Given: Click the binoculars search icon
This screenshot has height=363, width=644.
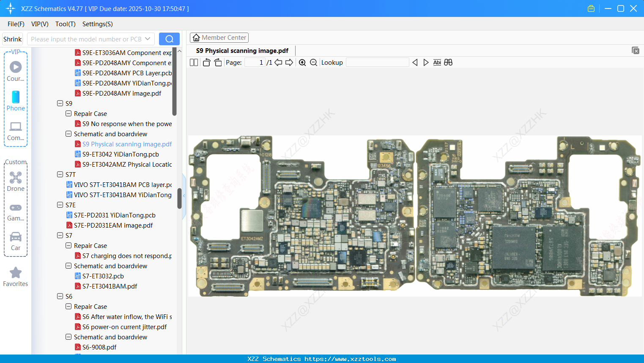Looking at the screenshot, I should tap(448, 63).
